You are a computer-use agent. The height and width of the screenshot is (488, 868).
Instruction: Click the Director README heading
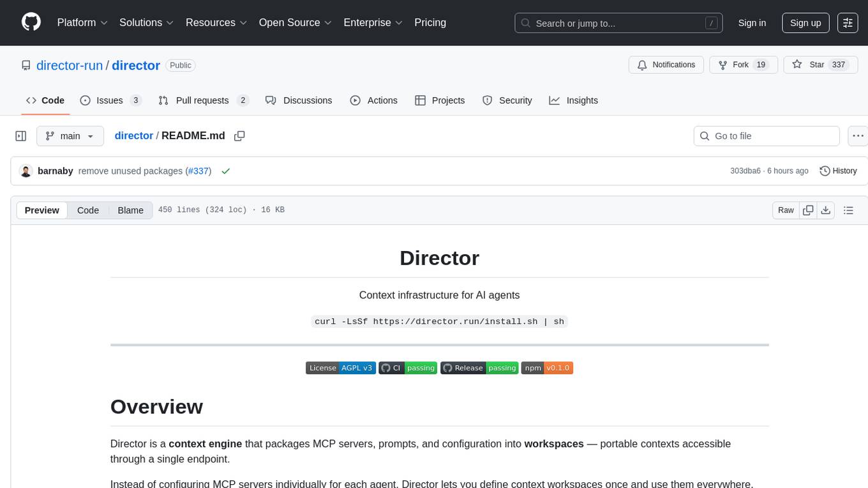click(x=439, y=258)
